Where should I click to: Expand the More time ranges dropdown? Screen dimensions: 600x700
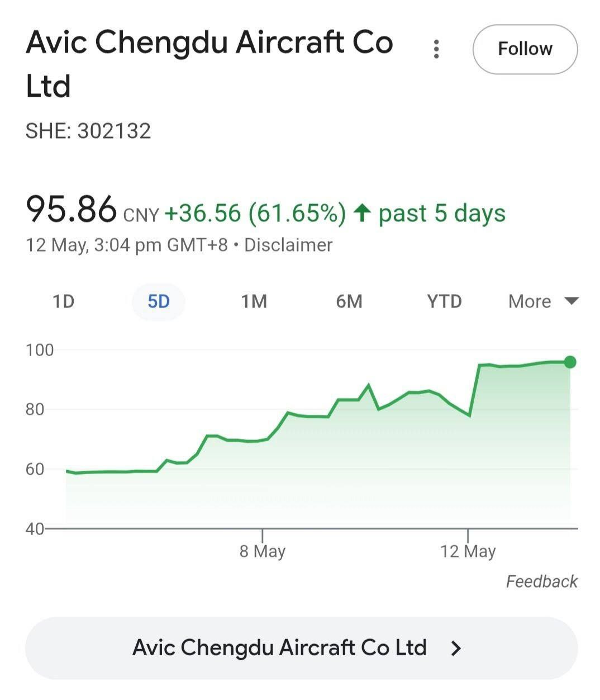click(542, 302)
